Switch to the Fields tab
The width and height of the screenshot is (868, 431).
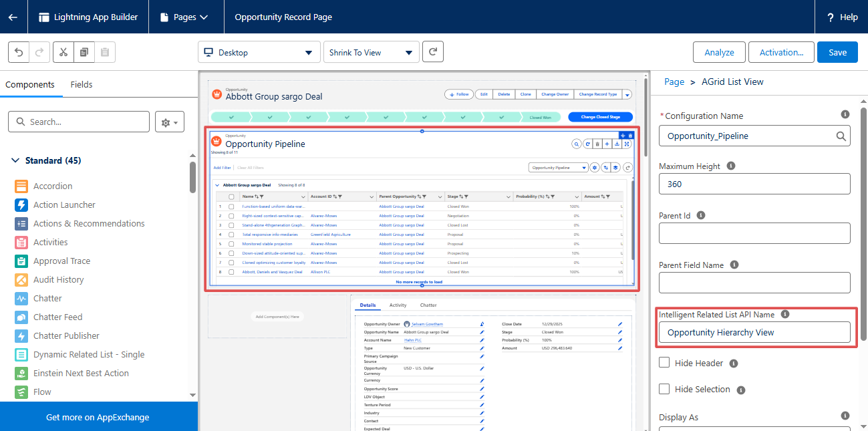pos(82,84)
